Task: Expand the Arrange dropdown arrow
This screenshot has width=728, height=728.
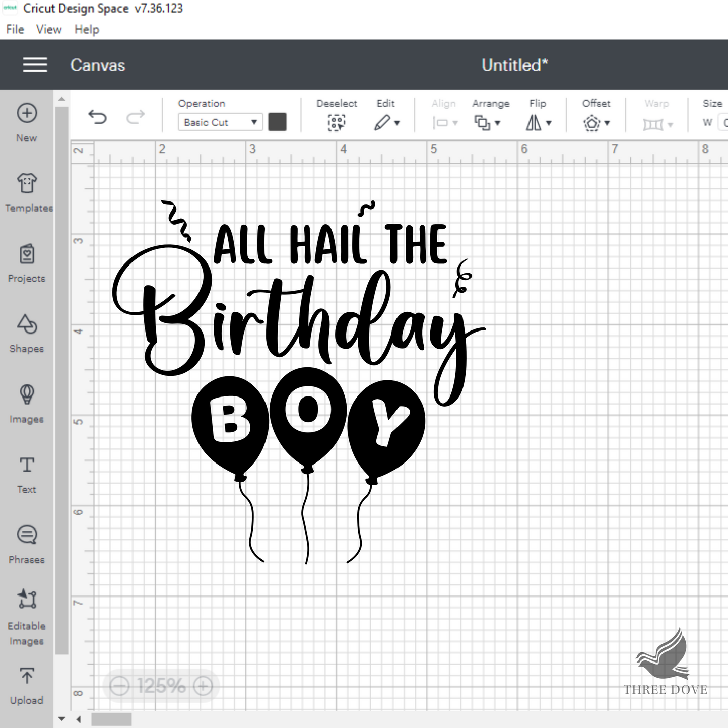Action: pyautogui.click(x=497, y=123)
